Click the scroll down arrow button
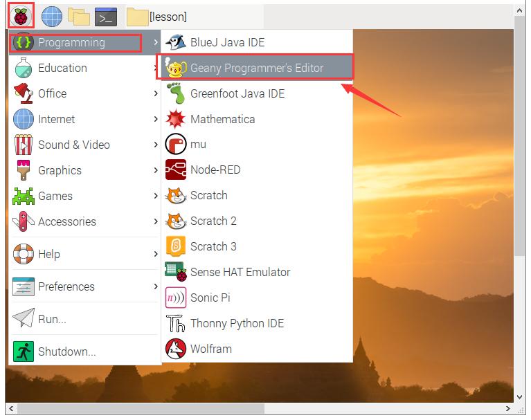The width and height of the screenshot is (531, 420). (x=519, y=396)
